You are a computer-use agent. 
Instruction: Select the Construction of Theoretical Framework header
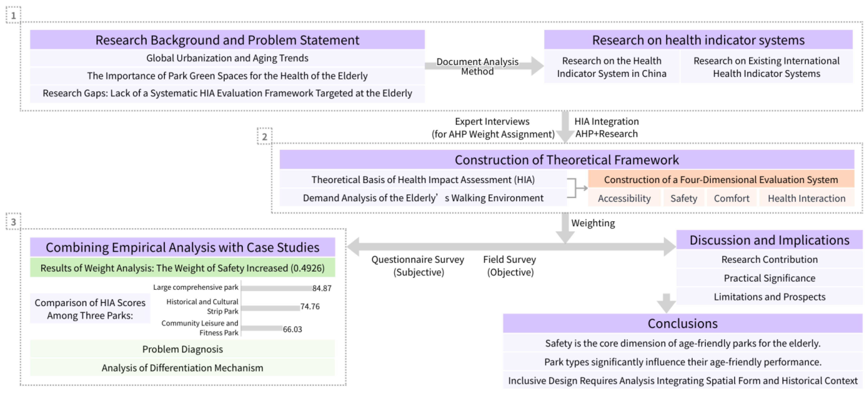(566, 160)
